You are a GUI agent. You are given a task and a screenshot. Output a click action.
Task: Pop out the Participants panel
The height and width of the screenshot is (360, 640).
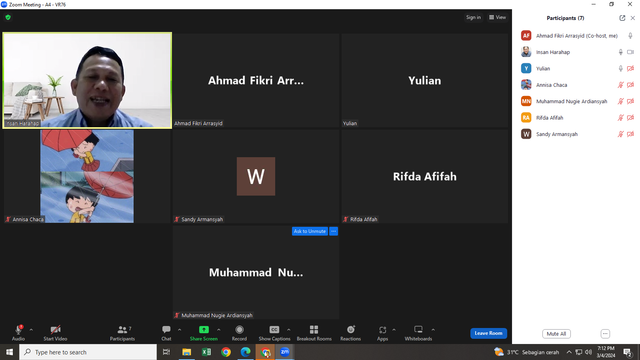point(622,18)
